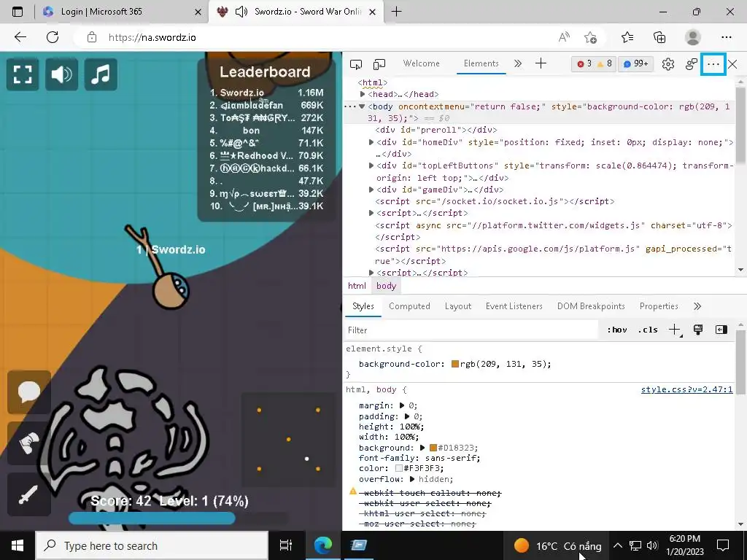Switch to Login Microsoft 365 tab
747x560 pixels.
coord(121,12)
